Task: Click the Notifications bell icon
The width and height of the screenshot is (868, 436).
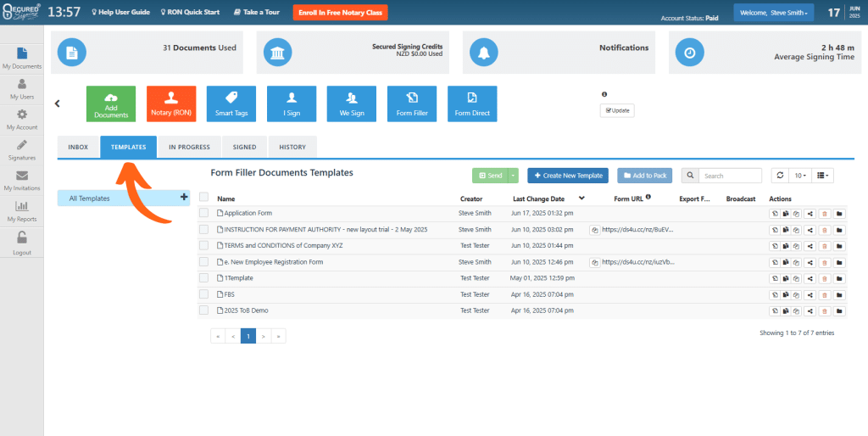Action: tap(484, 53)
